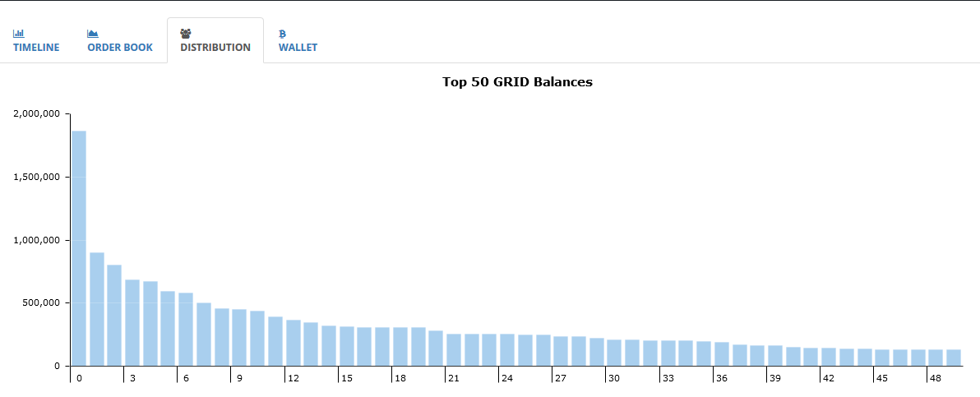Screen dimensions: 980x397
Task: Click the bar above x-axis label 12
Action: (x=293, y=343)
